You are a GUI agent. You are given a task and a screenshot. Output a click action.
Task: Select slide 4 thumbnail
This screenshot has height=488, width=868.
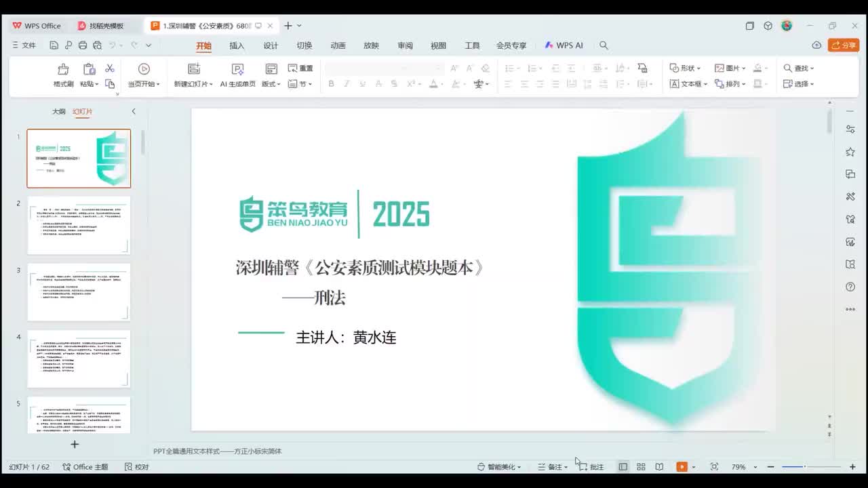pyautogui.click(x=79, y=359)
